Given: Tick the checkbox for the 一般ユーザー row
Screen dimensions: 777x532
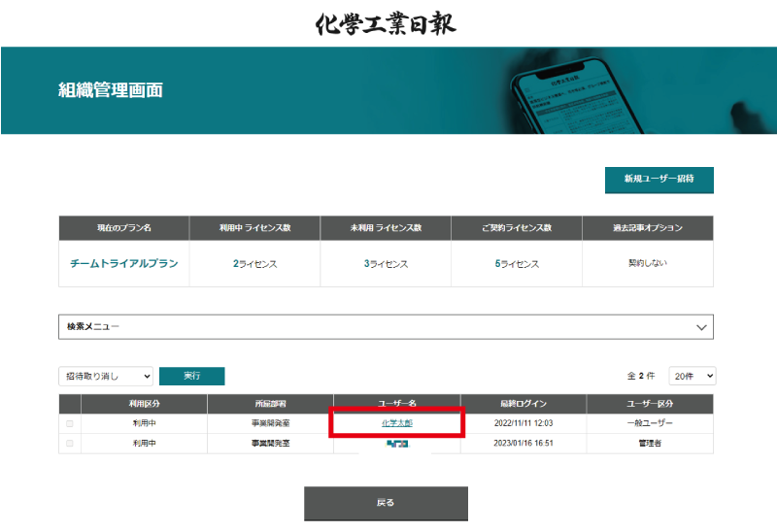Looking at the screenshot, I should 69,423.
